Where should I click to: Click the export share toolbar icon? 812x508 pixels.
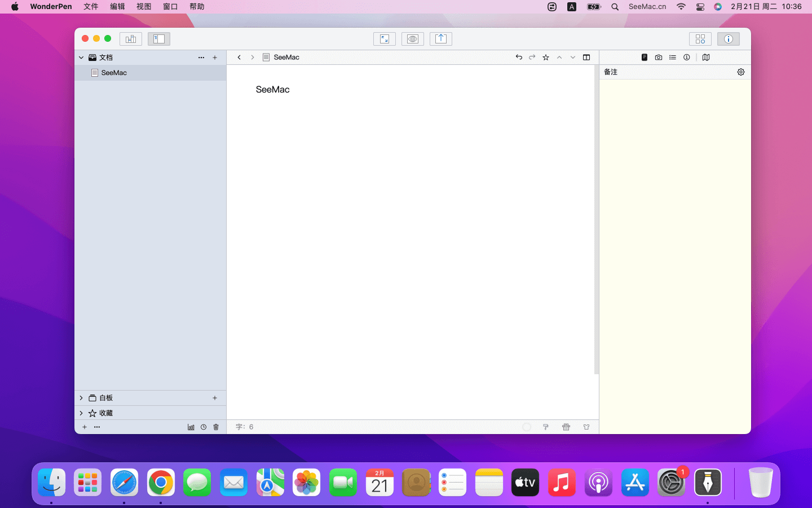click(441, 39)
